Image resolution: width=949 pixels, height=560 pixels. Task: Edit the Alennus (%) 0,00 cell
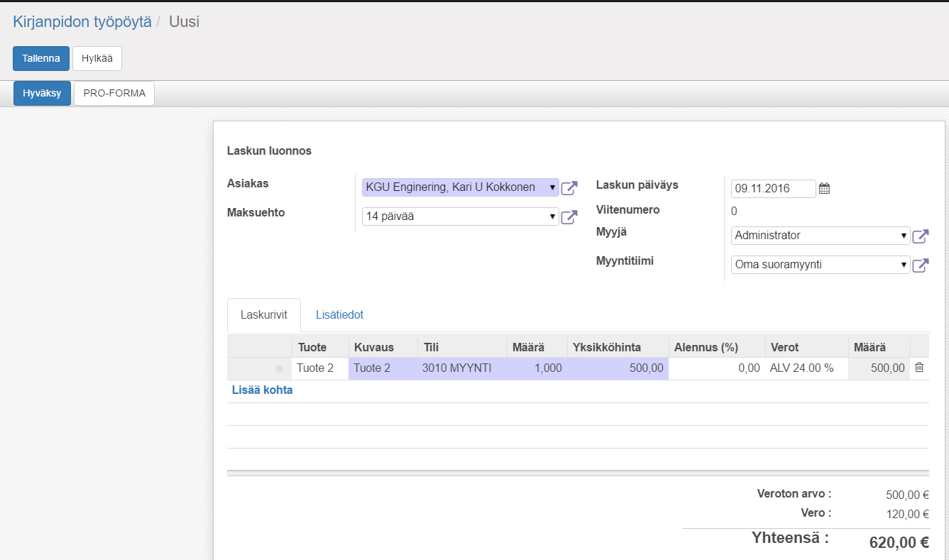tap(717, 368)
